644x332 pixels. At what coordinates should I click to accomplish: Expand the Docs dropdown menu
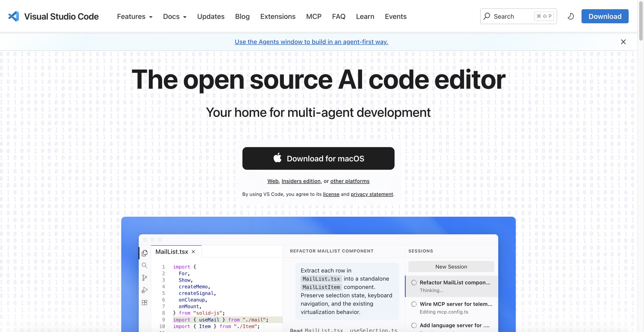[175, 16]
